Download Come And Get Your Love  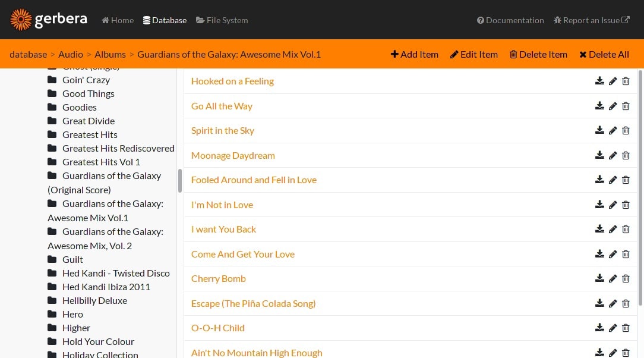(599, 254)
